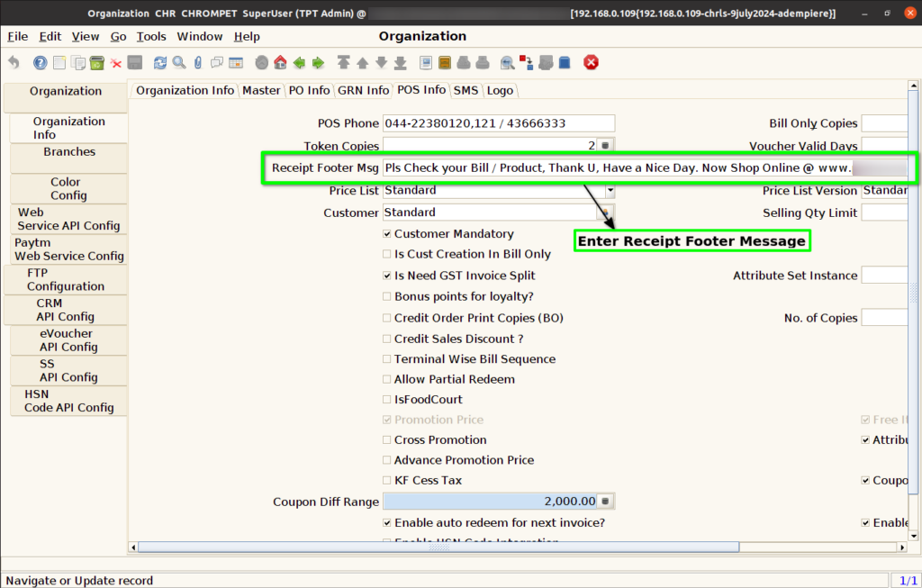Viewport: 922px width, 588px height.
Task: Check Allow Partial Redeem option
Action: click(x=387, y=379)
